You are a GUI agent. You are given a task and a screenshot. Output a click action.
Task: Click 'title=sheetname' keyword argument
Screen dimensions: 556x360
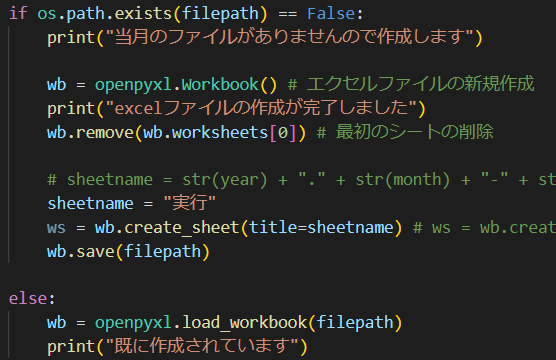click(x=321, y=227)
